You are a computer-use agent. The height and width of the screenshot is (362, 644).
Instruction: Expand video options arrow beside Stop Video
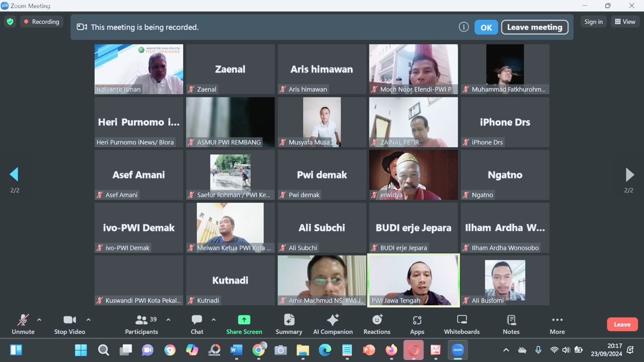(89, 320)
